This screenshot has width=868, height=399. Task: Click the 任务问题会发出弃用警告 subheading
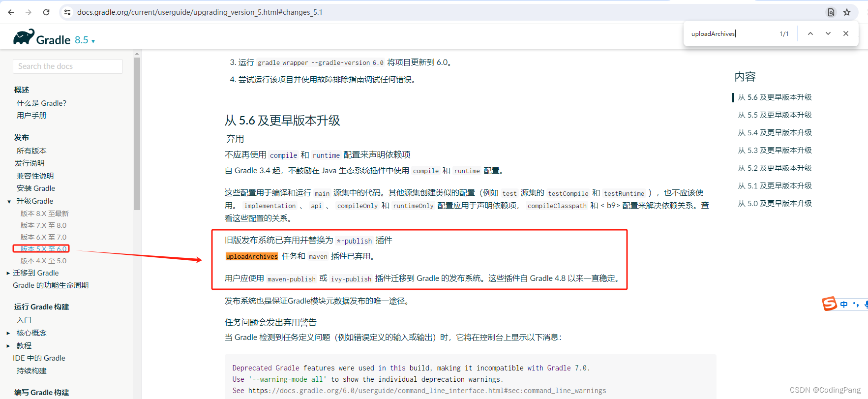(x=270, y=323)
